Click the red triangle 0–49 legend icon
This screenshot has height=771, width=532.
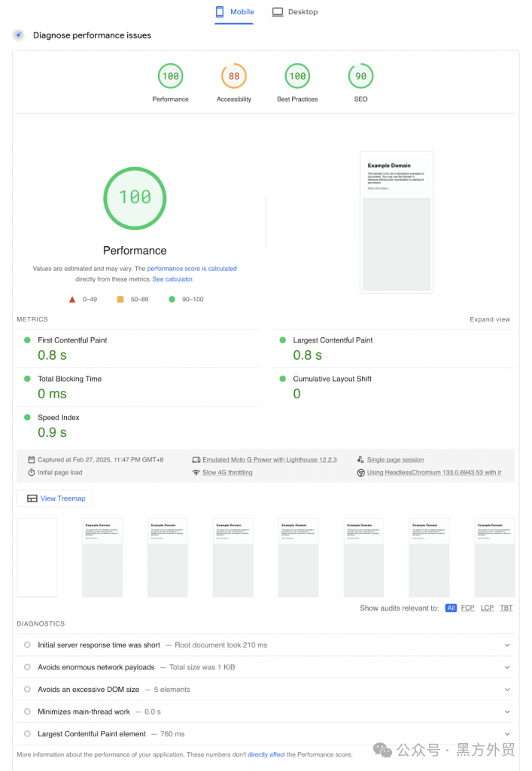[x=72, y=299]
